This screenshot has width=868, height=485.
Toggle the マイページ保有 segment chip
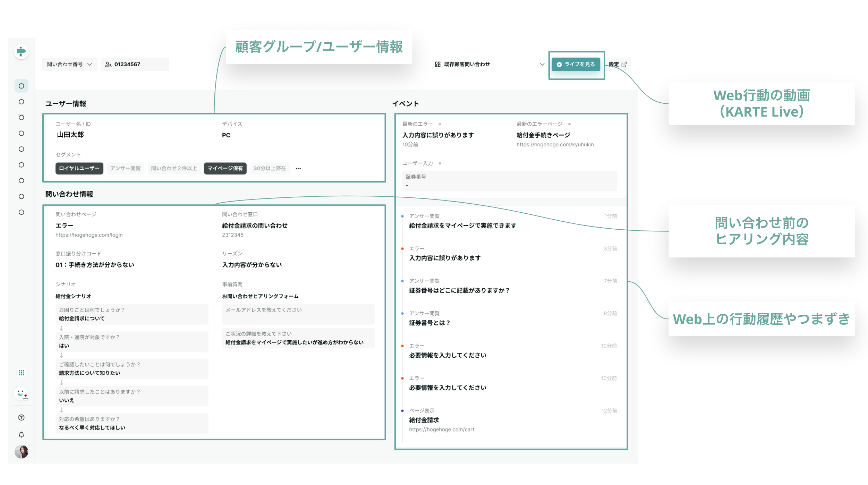[x=225, y=169]
